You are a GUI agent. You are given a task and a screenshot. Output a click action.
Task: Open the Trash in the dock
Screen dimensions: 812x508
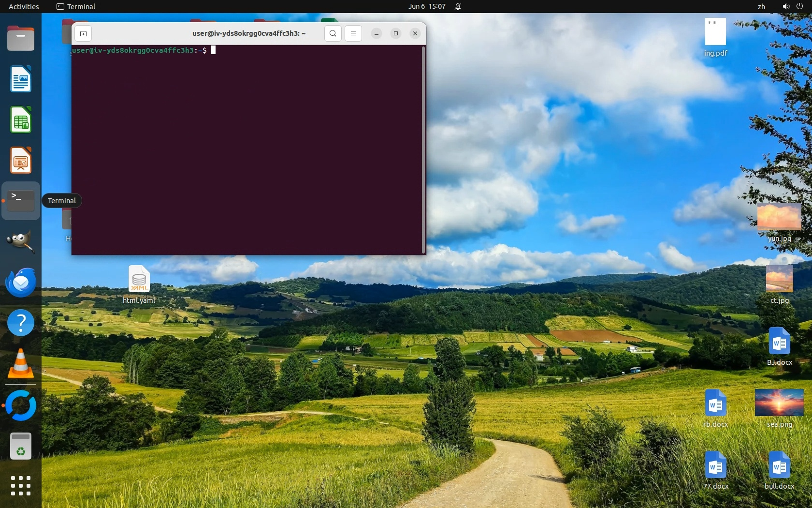click(x=21, y=446)
